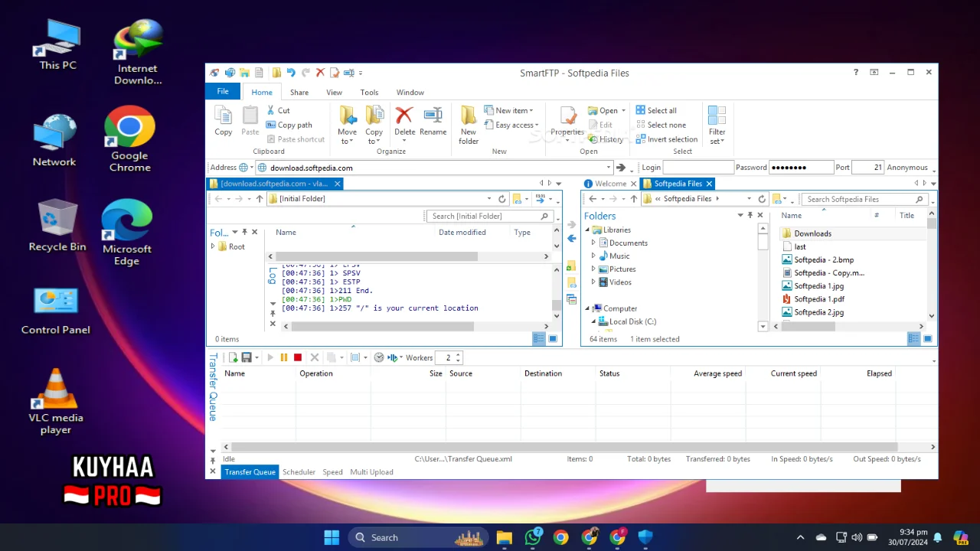This screenshot has width=980, height=551.
Task: Expand the Documents library node
Action: click(593, 243)
